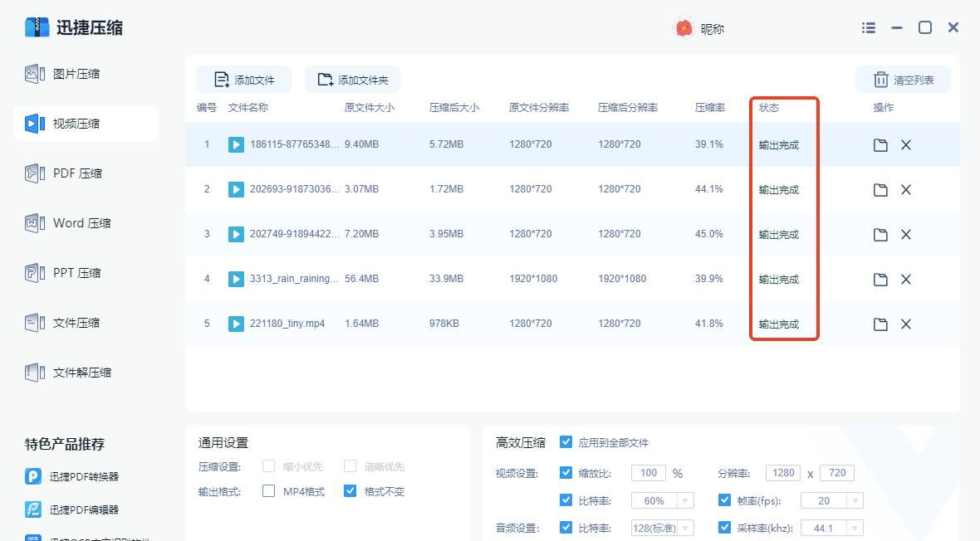980x541 pixels.
Task: Enable the MP4格式 output option
Action: [x=269, y=491]
